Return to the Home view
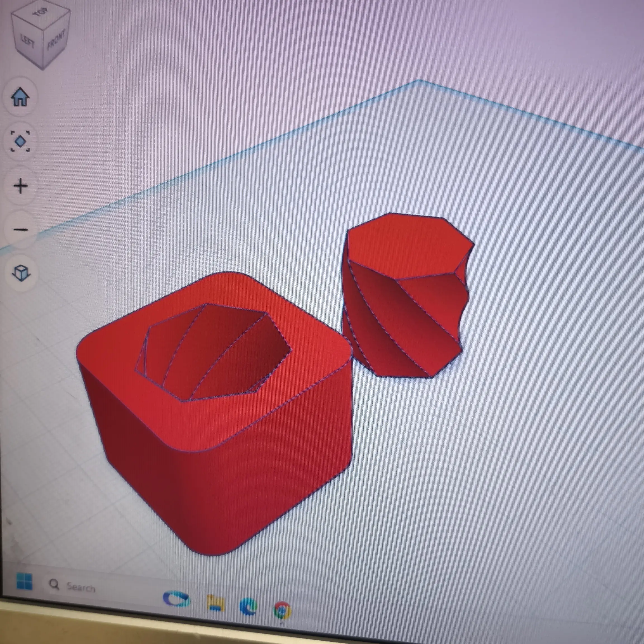The width and height of the screenshot is (644, 644). 20,97
